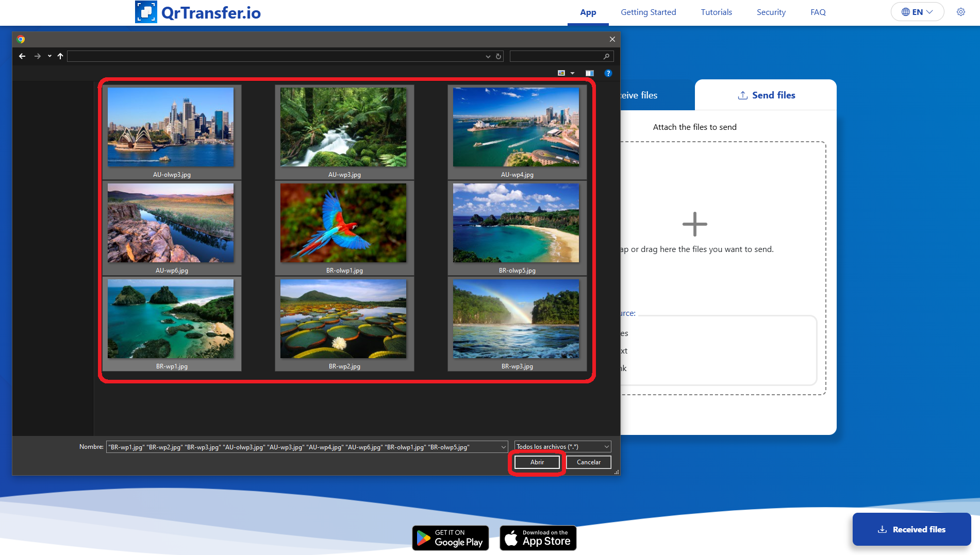This screenshot has height=555, width=980.
Task: Open the Tutorials tab
Action: [716, 12]
